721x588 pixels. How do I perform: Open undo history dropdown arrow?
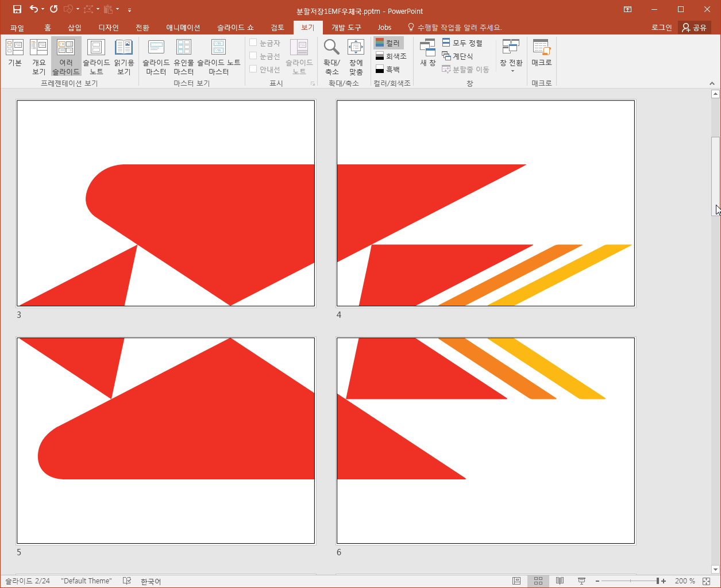[43, 9]
